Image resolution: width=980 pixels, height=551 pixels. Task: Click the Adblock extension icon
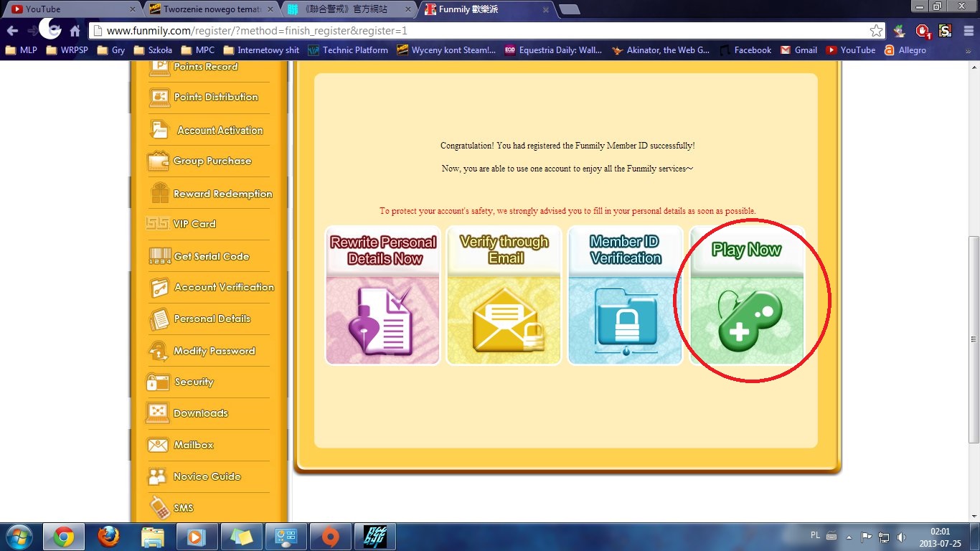(923, 31)
